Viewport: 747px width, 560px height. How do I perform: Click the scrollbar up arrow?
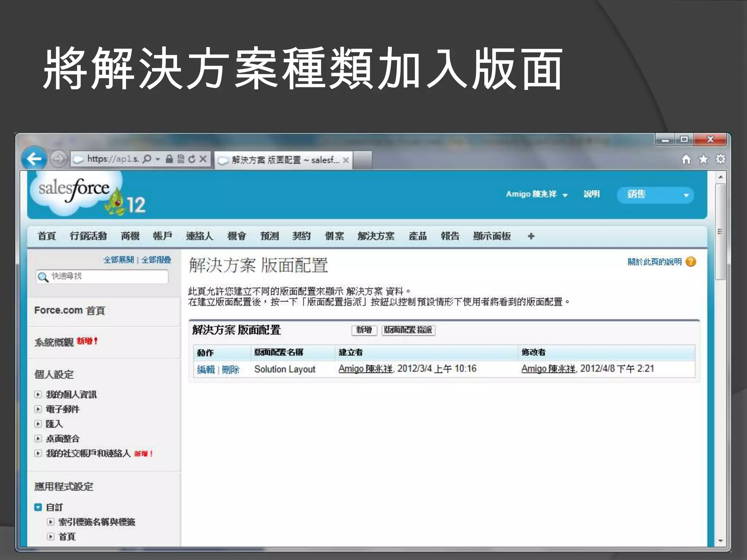click(x=720, y=177)
